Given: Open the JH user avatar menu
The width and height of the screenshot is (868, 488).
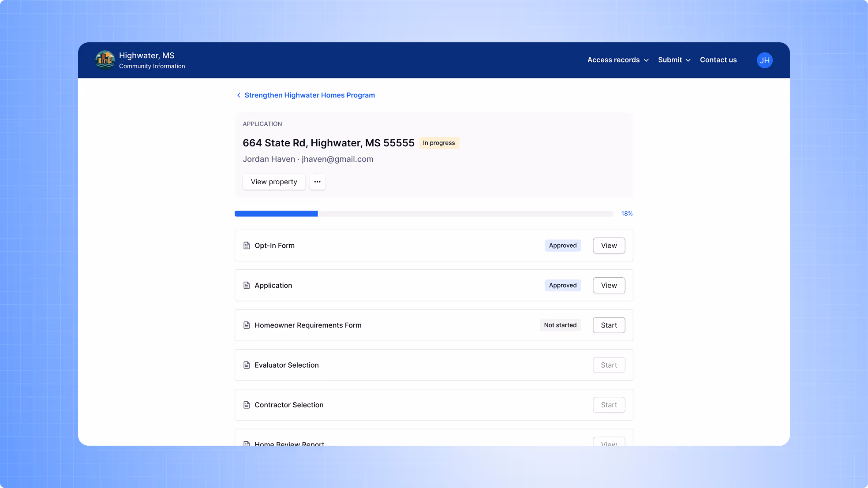Looking at the screenshot, I should [764, 60].
